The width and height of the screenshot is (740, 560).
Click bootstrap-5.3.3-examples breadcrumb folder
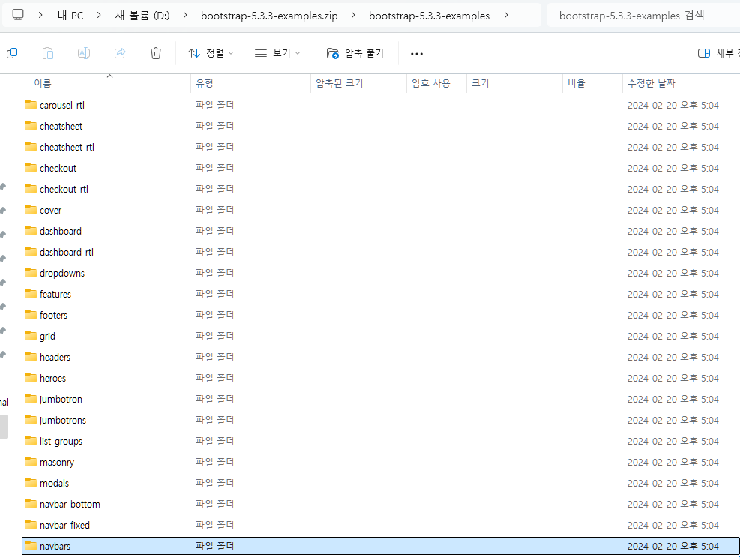429,16
